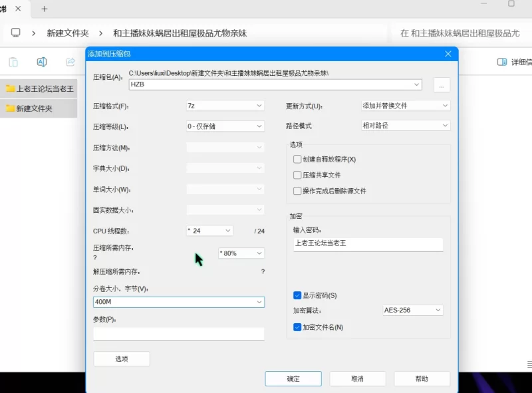
Task: Open the 压缩所需内存 80% dropdown
Action: click(x=241, y=253)
